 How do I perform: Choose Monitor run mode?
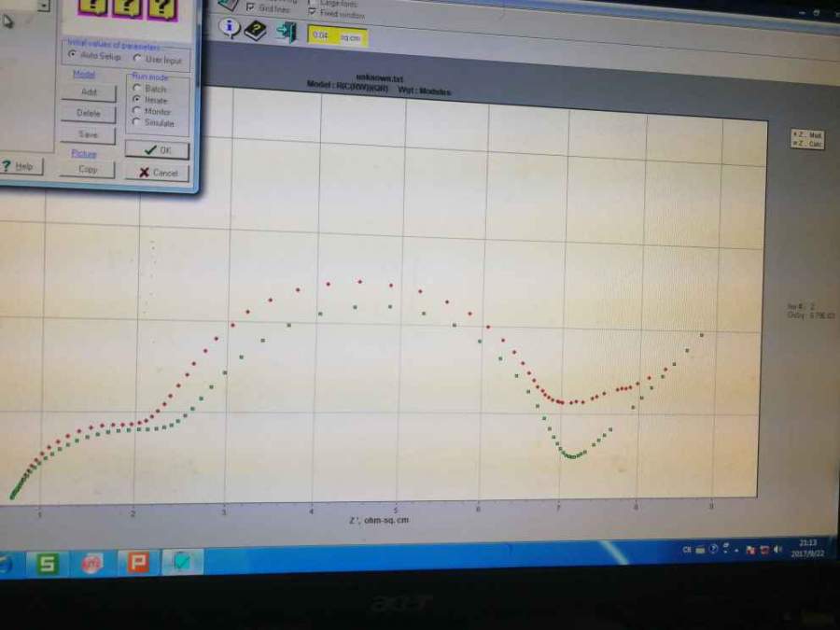click(x=136, y=110)
